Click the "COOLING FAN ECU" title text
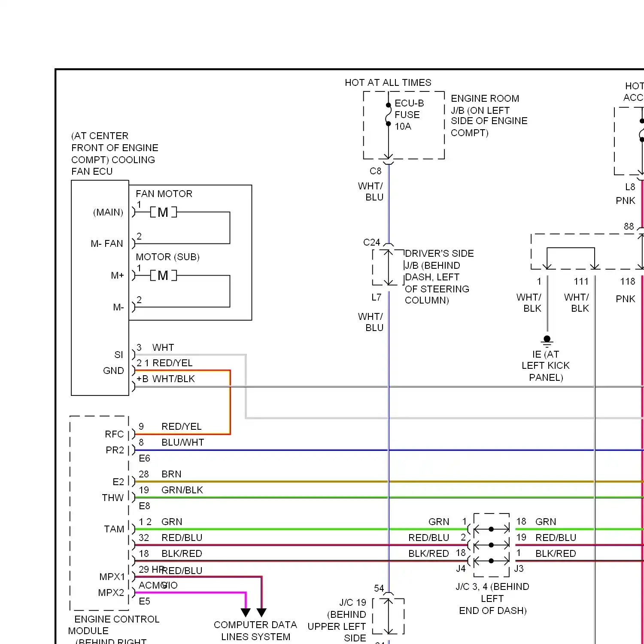Image resolution: width=644 pixels, height=644 pixels. point(115,154)
